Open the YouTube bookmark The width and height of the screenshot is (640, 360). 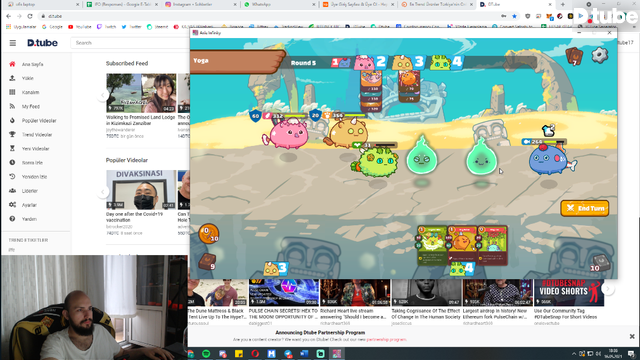click(80, 27)
